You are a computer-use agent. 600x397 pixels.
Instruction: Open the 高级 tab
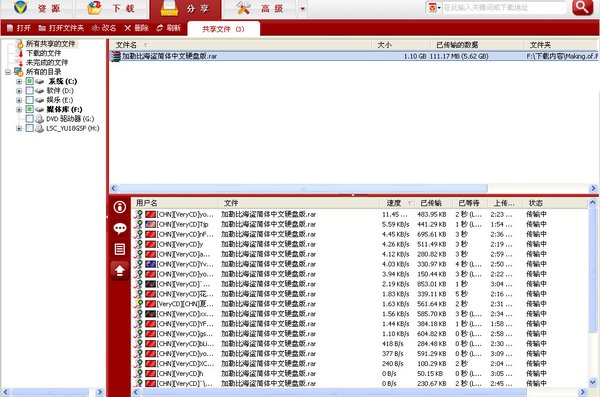(260, 8)
